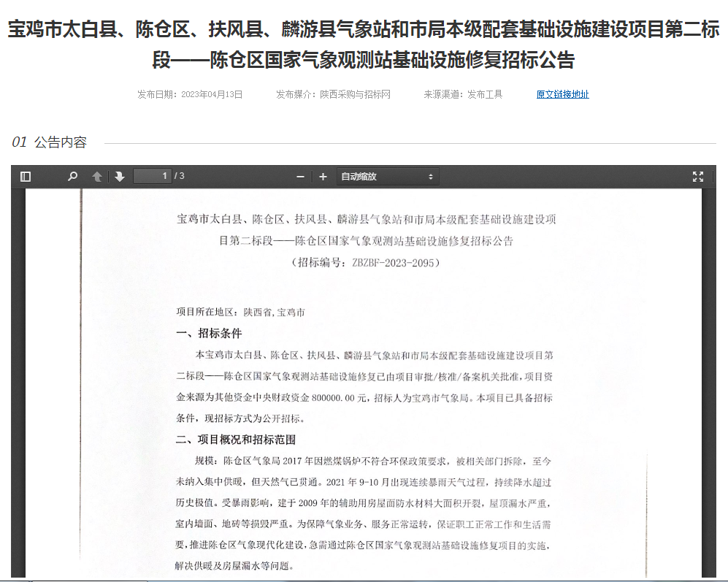Screen dimensions: 728x582
Task: Click the 一、招标条件 heading
Action: coord(209,333)
